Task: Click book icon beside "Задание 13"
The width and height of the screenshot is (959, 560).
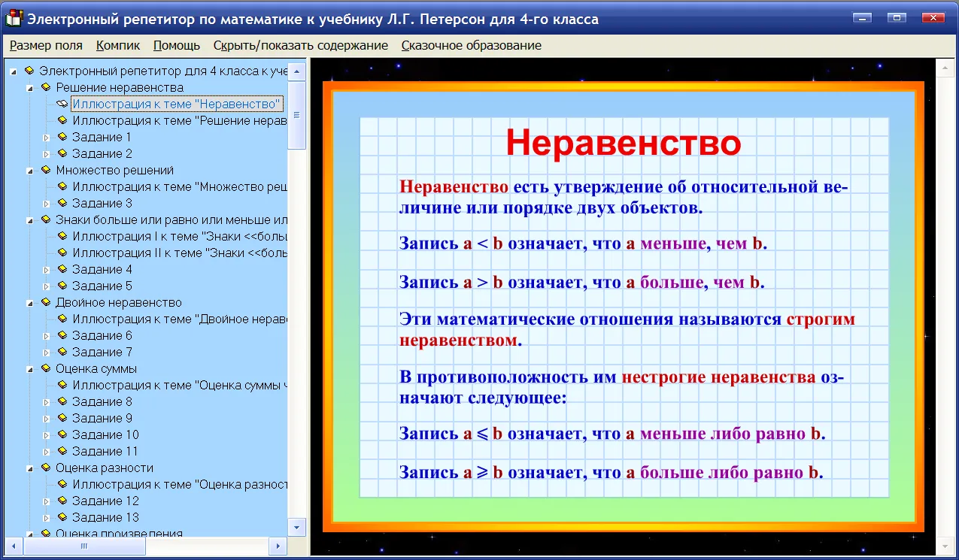Action: pos(63,517)
